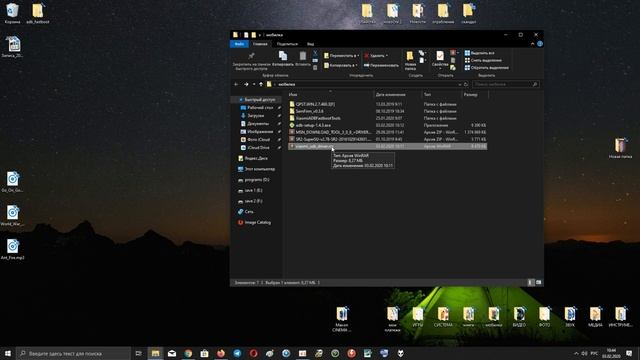Open the address bar history dropdown
Image resolution: width=640 pixels, height=360 pixels.
(x=460, y=84)
